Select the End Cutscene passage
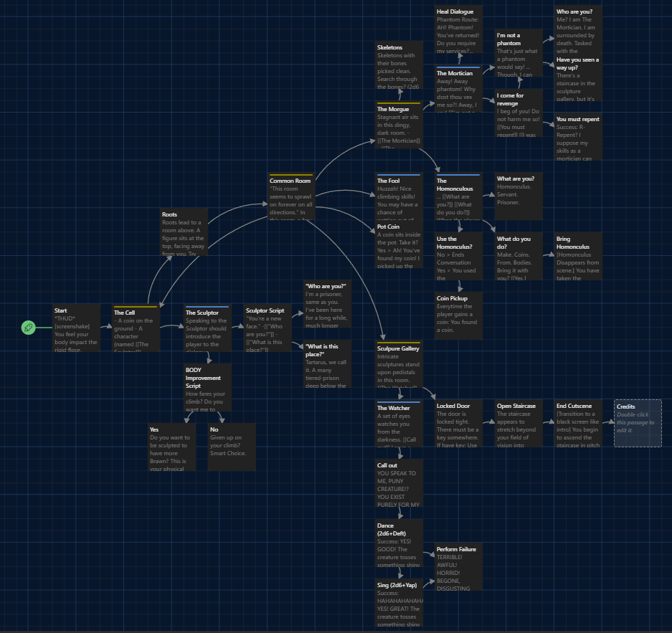The image size is (672, 633). click(x=579, y=424)
